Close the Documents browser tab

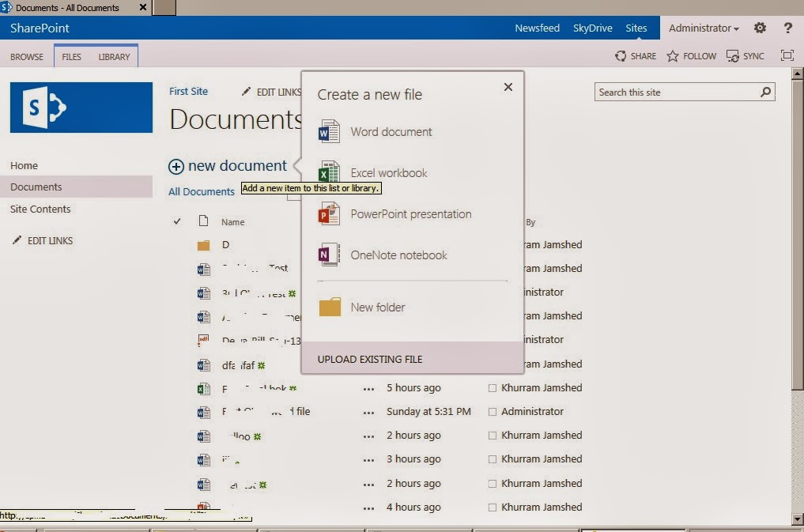143,7
